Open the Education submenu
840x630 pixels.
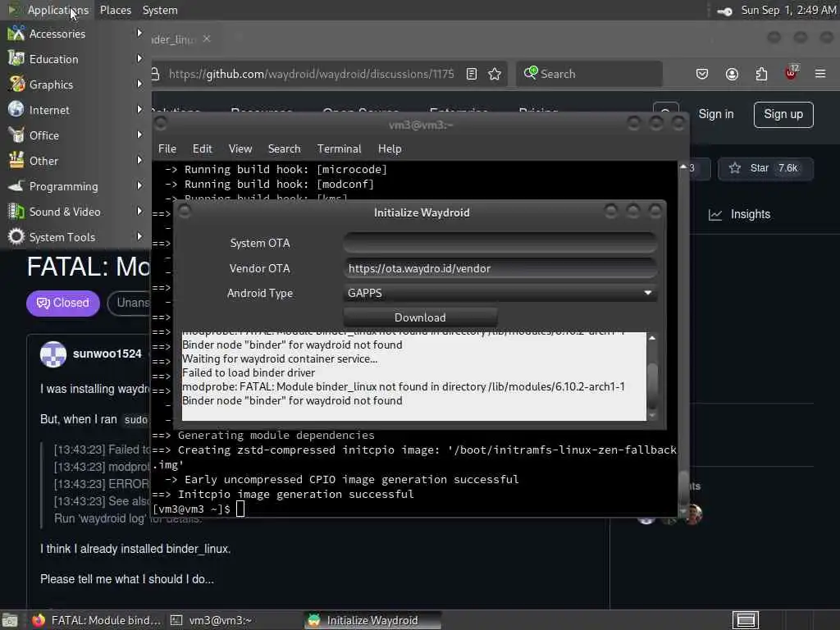[75, 59]
